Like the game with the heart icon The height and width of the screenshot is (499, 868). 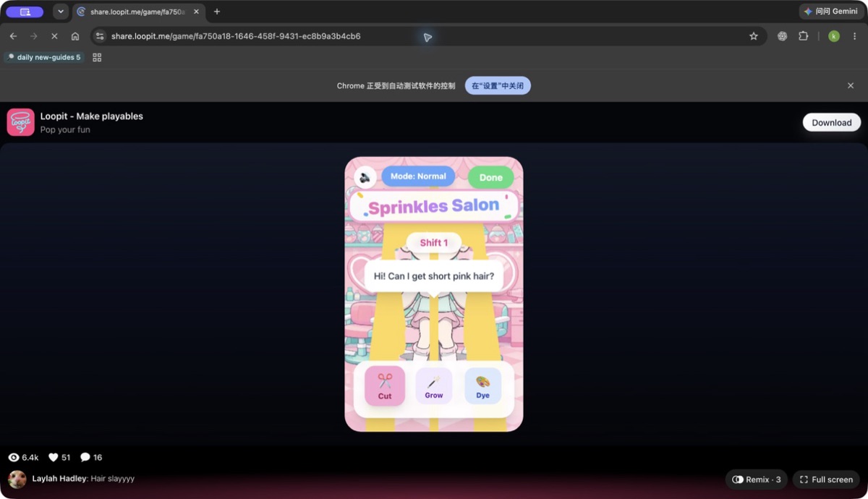coord(53,458)
